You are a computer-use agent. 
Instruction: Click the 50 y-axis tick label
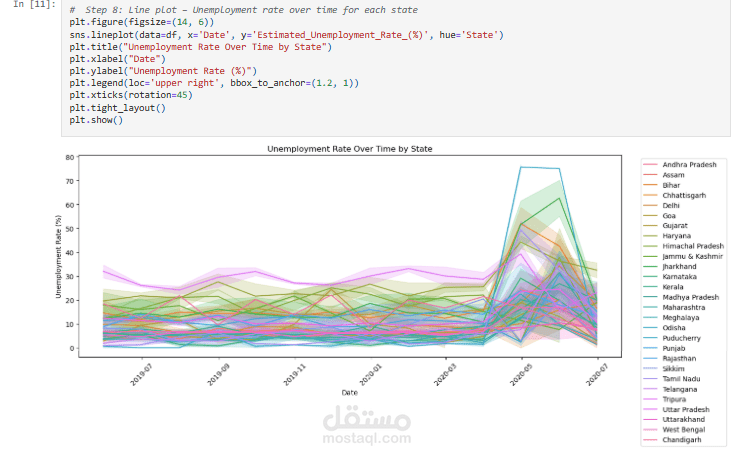pyautogui.click(x=70, y=229)
